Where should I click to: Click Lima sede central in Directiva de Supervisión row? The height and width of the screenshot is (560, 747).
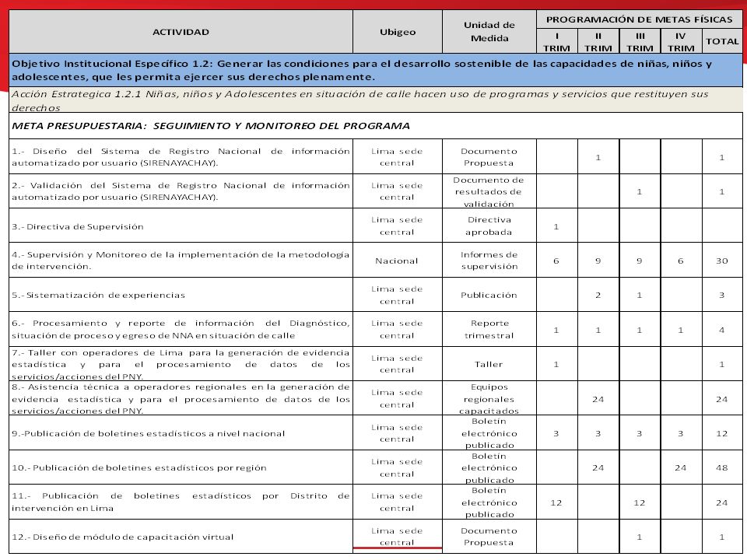click(x=397, y=226)
